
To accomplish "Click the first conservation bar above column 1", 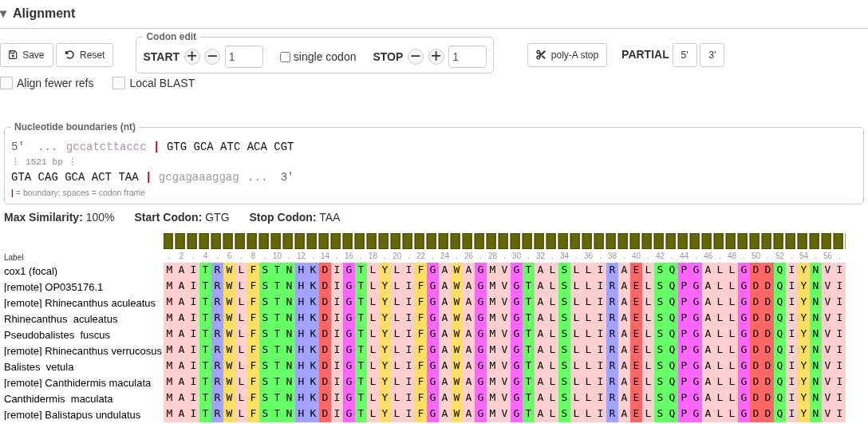I will pyautogui.click(x=169, y=241).
